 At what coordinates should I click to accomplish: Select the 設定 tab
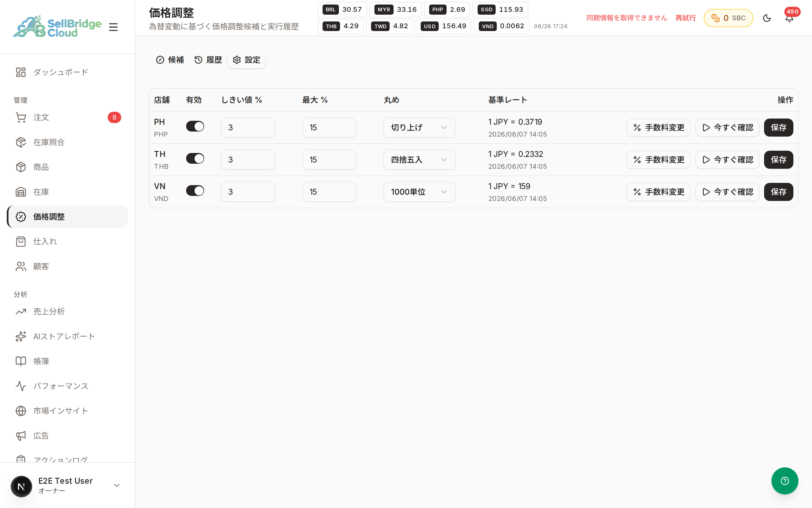click(246, 60)
